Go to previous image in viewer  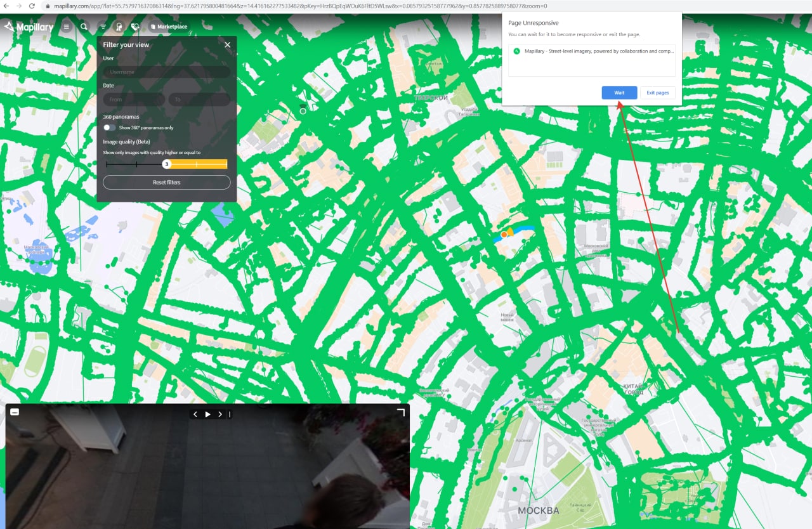(195, 414)
